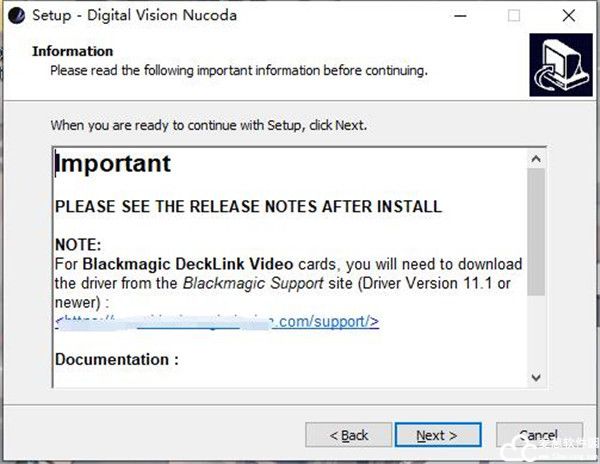Viewport: 600px width, 464px height.
Task: Click the release notes reminder line
Action: (248, 207)
